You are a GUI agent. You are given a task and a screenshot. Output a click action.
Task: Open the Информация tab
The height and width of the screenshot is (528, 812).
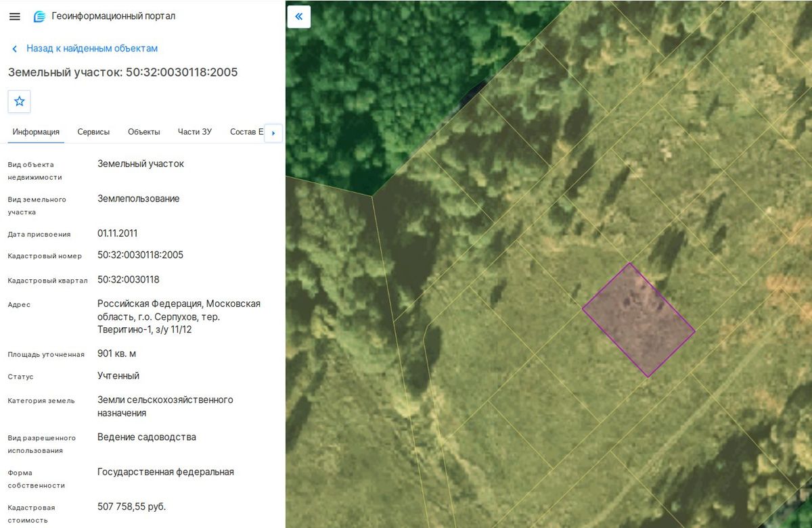(x=36, y=132)
